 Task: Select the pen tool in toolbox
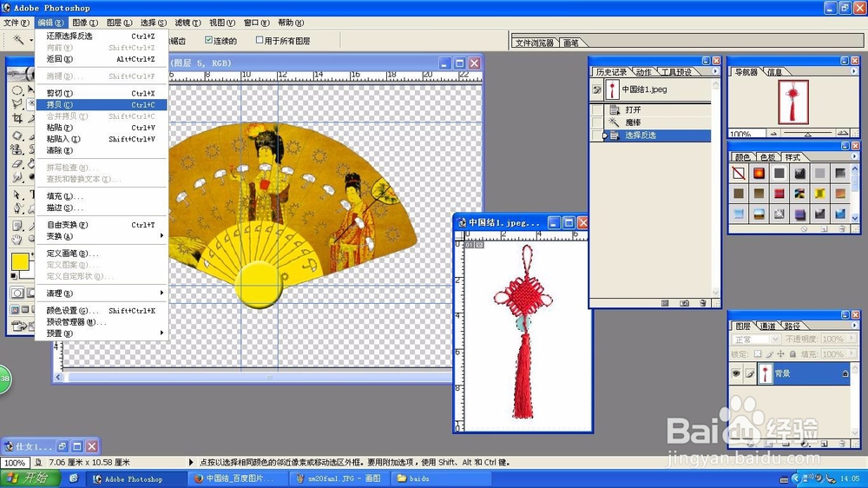pos(17,208)
